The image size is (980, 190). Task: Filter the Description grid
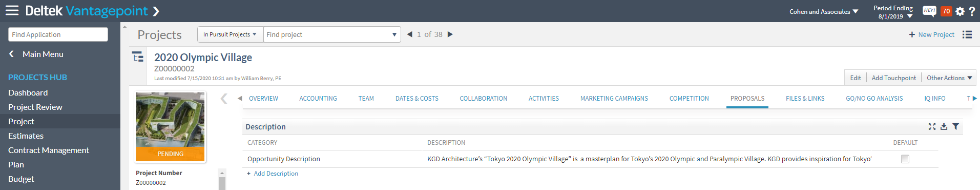956,126
